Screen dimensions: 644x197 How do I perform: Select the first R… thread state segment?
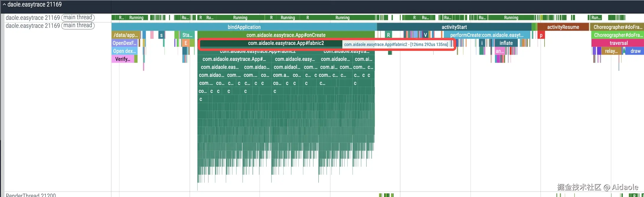click(x=121, y=17)
